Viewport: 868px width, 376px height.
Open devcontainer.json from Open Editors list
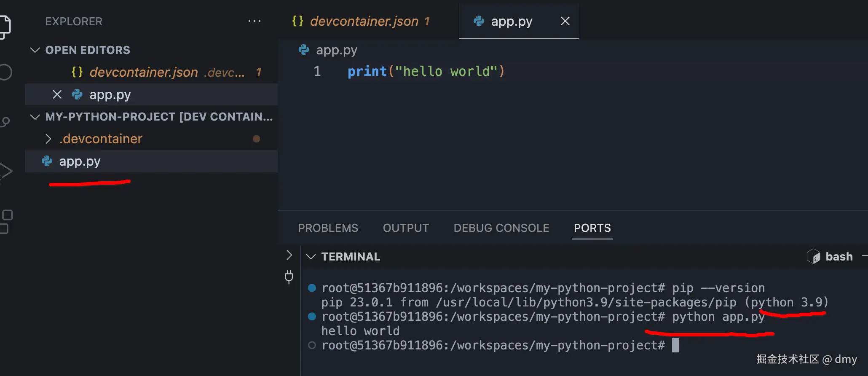click(144, 72)
